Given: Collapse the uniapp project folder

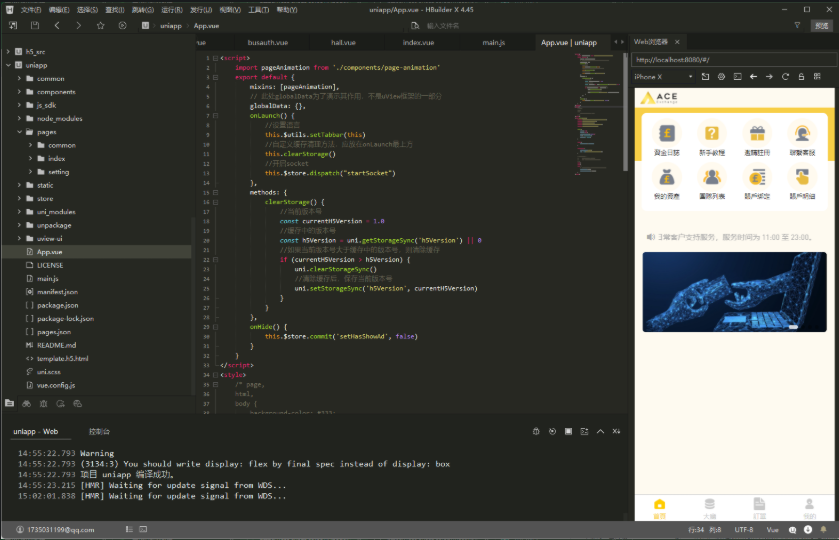Looking at the screenshot, I should pyautogui.click(x=8, y=65).
